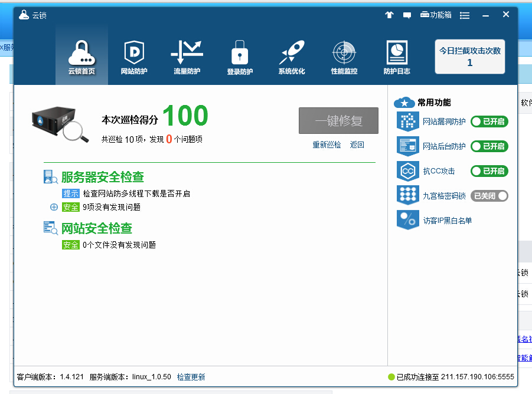Screen dimensions: 532x394
Task: Click the blue 提示 badge
Action: click(71, 193)
